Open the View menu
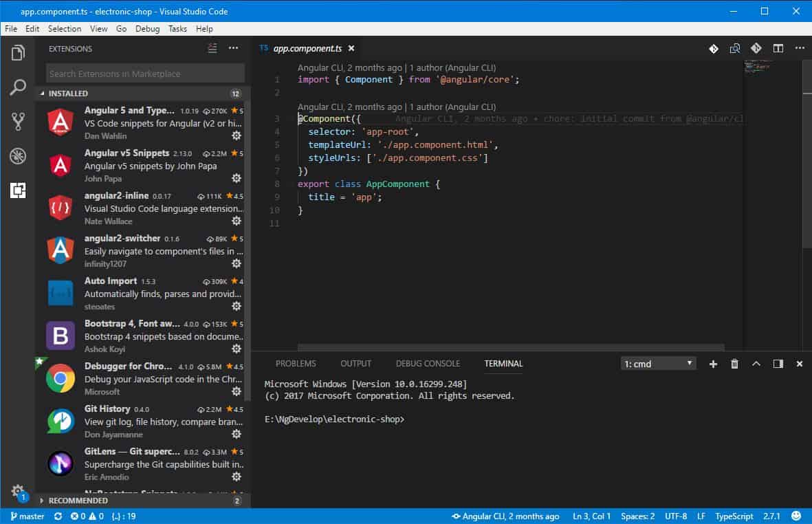 click(98, 29)
